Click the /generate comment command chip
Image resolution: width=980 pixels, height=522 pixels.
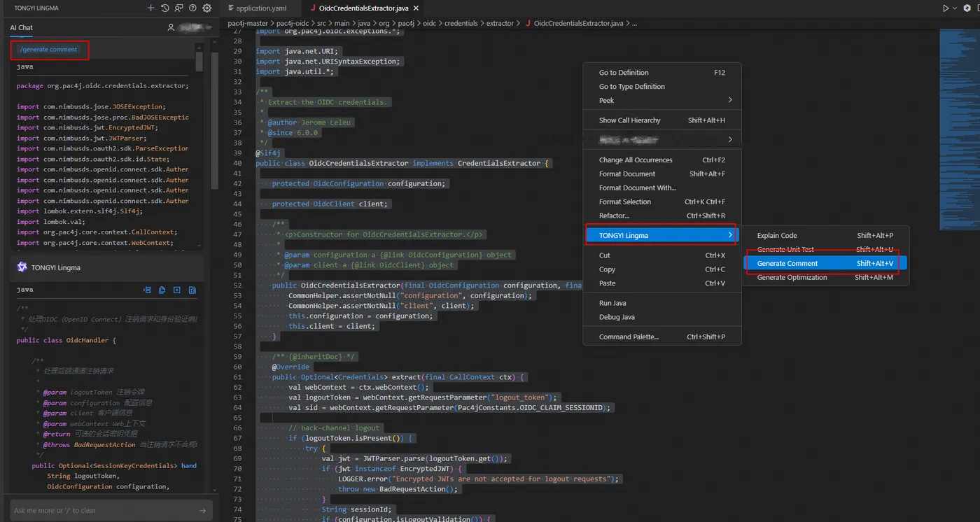[x=49, y=50]
